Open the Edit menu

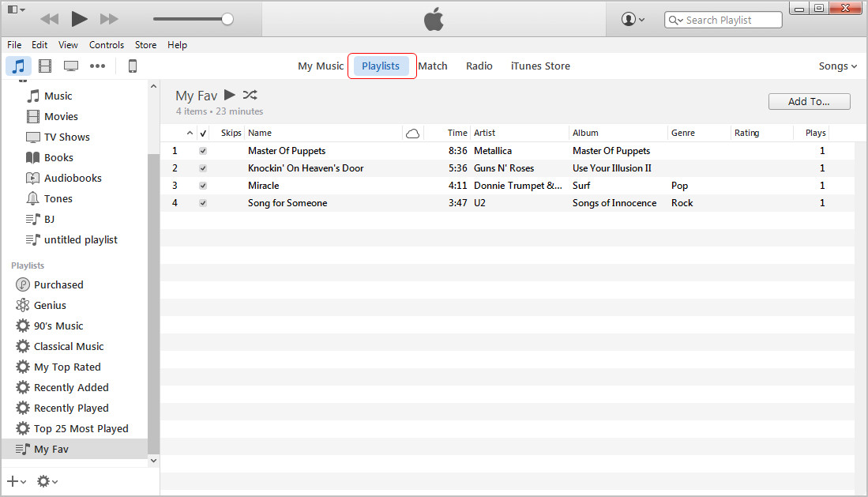pos(39,45)
